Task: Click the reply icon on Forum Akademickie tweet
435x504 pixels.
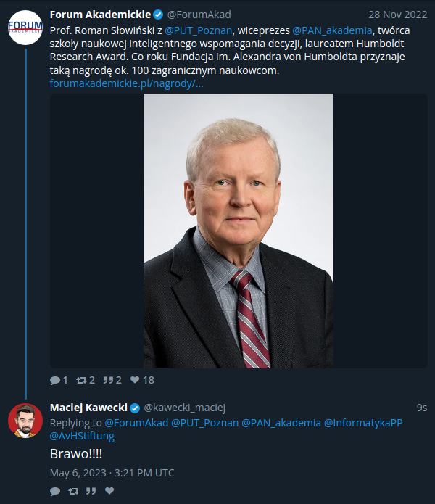Action: pyautogui.click(x=55, y=380)
